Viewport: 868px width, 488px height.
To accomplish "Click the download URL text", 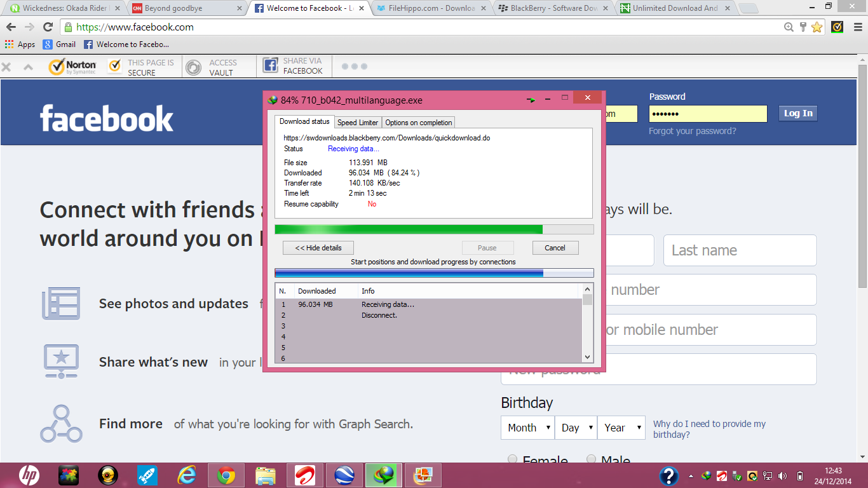I will click(387, 138).
